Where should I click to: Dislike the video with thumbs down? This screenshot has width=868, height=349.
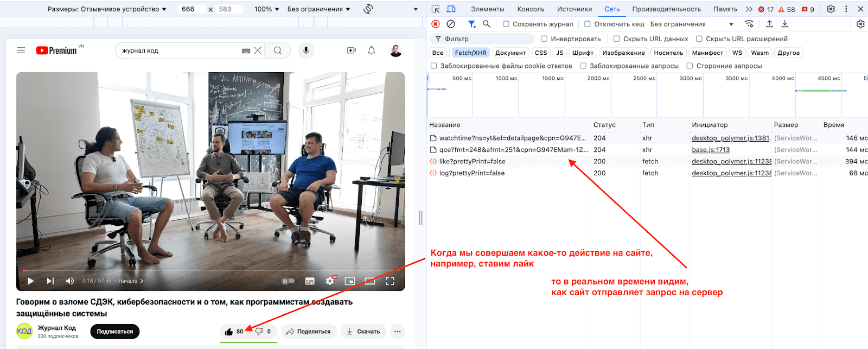263,332
